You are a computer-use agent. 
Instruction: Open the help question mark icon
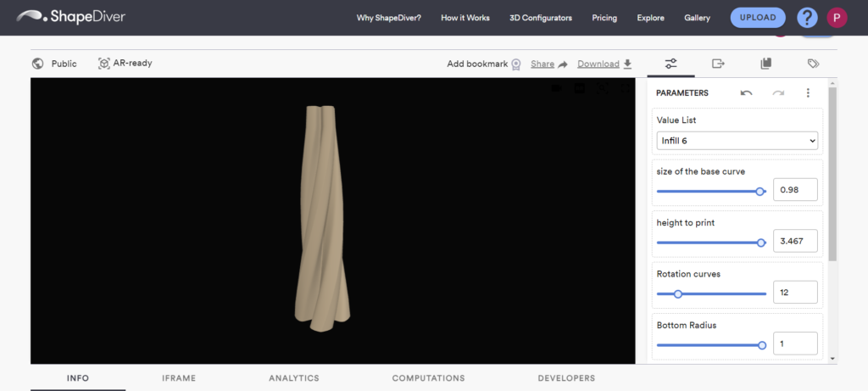pos(807,18)
